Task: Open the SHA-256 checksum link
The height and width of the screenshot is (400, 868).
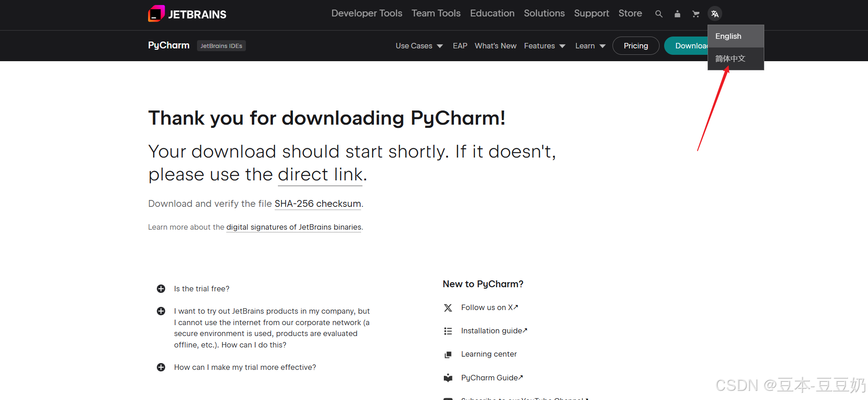Action: (x=318, y=204)
